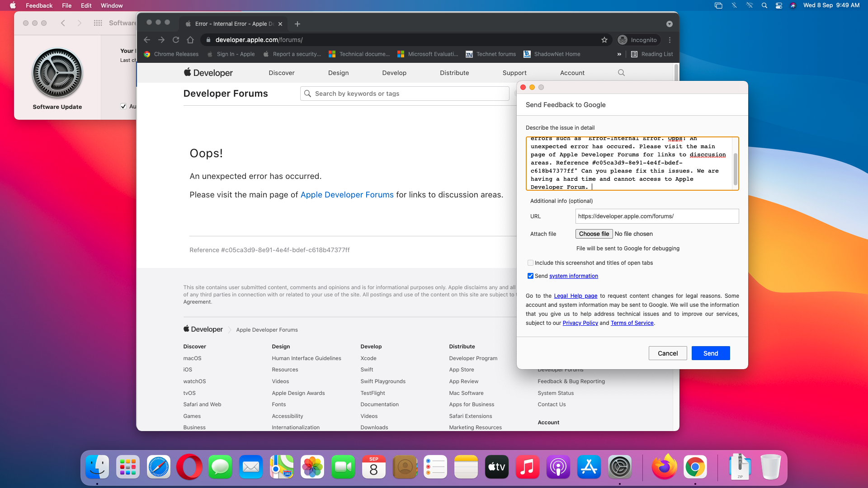Open the tab search dropdown arrow
The height and width of the screenshot is (488, 868).
669,24
